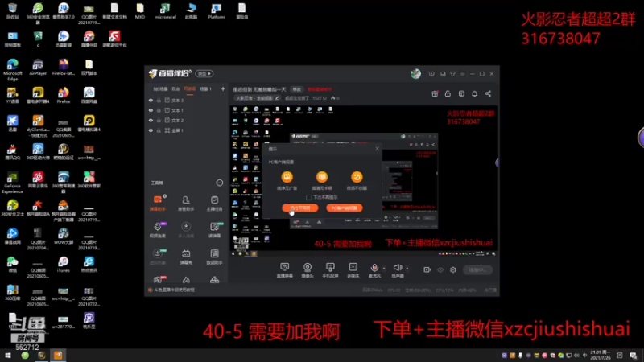Viewport: 644px width, 362px height.
Task: Check 下次不再提示 checkbox in dialog
Action: click(x=309, y=197)
